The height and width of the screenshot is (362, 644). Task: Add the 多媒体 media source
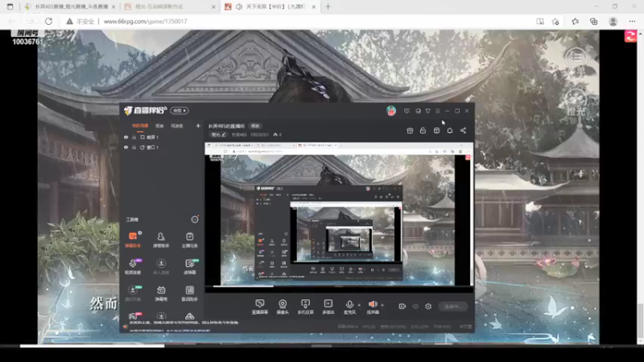pos(328,306)
